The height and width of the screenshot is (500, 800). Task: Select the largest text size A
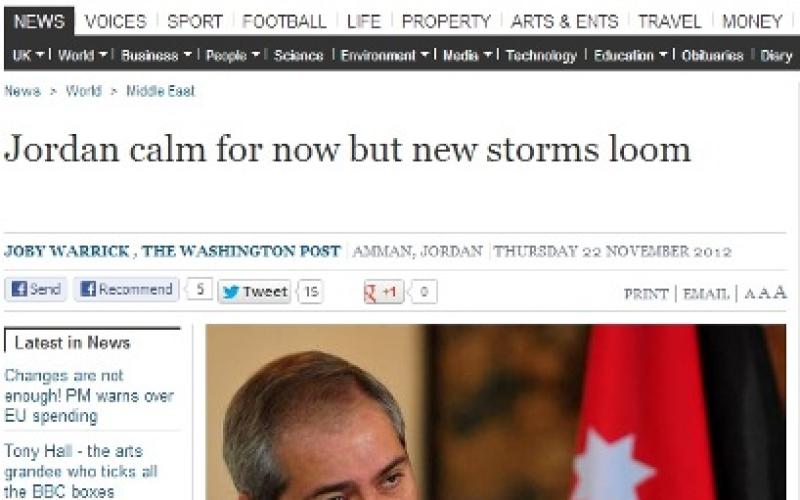tap(780, 292)
